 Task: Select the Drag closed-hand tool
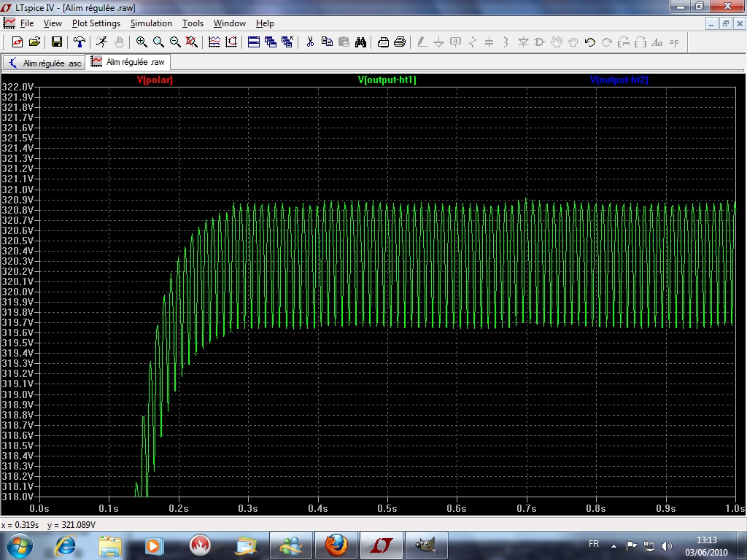(x=573, y=42)
